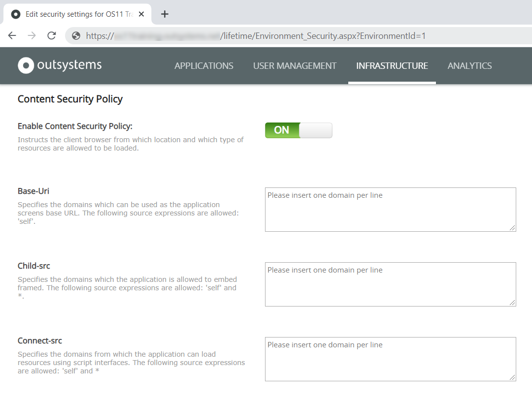Click inside the Base-Uri domains field
This screenshot has width=532, height=399.
(390, 209)
